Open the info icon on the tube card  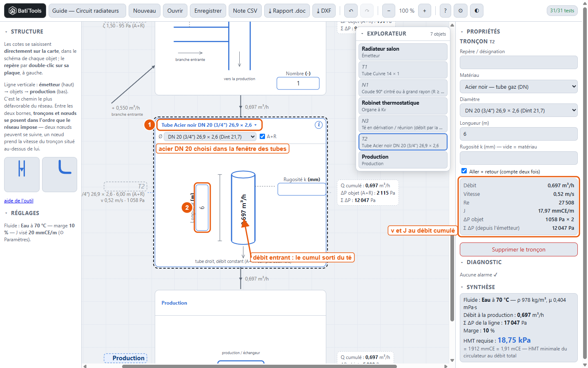(x=318, y=125)
